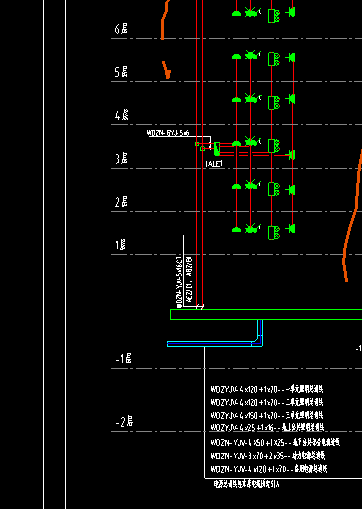The width and height of the screenshot is (362, 509).
Task: Click the box-with-circles symbol on 5层
Action: pos(274,59)
